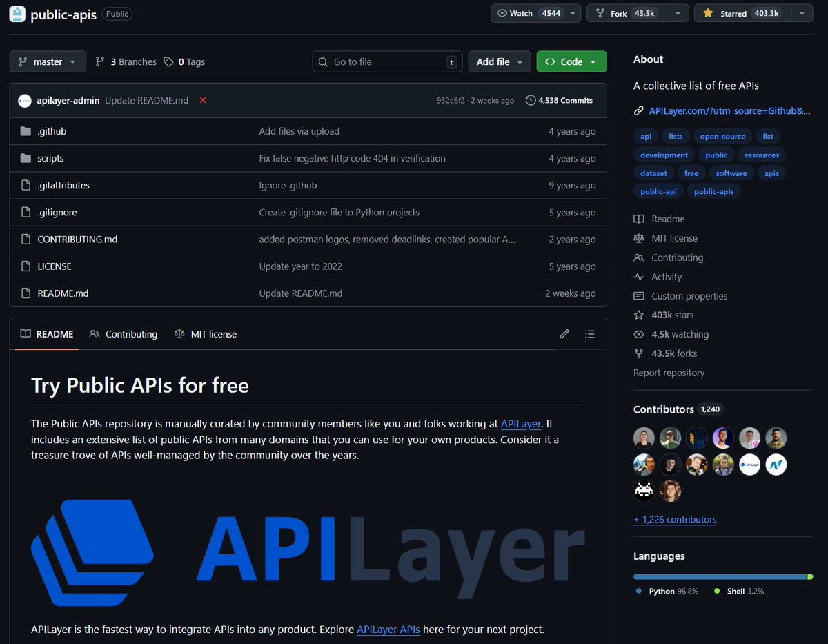Open the 4.5k watching link

(671, 334)
